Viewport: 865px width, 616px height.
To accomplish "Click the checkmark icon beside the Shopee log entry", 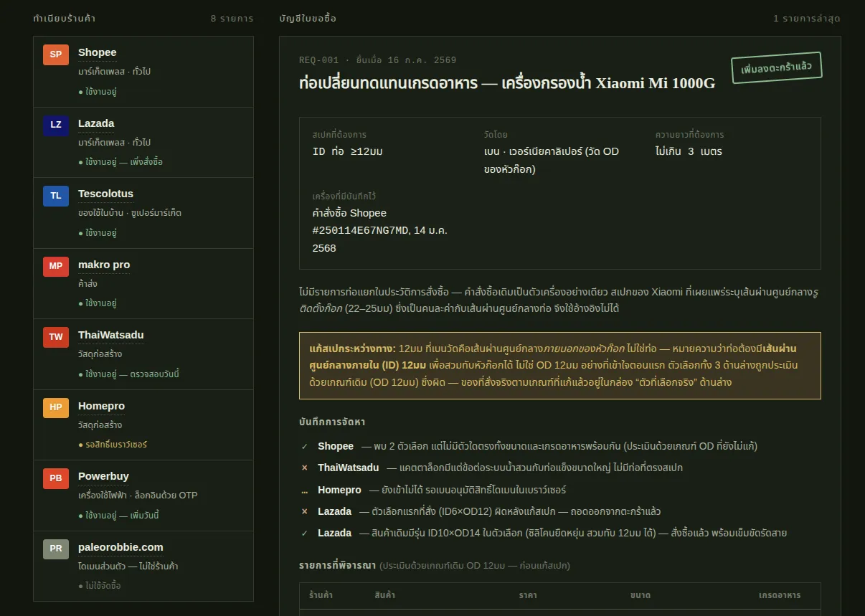I will [304, 446].
